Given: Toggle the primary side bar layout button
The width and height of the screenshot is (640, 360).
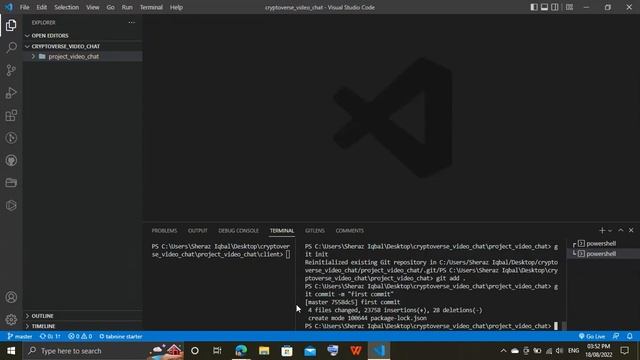Looking at the screenshot, I should click(x=534, y=7).
